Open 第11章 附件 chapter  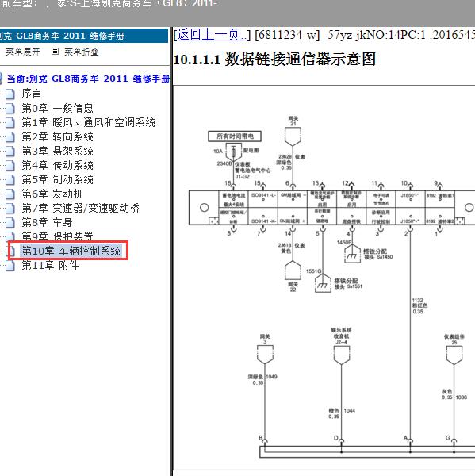[51, 265]
